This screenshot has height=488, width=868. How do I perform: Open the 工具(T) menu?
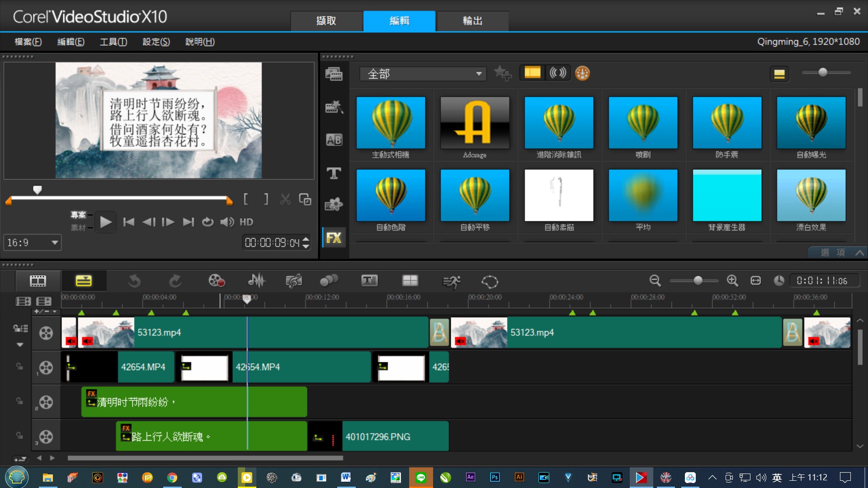[x=113, y=42]
